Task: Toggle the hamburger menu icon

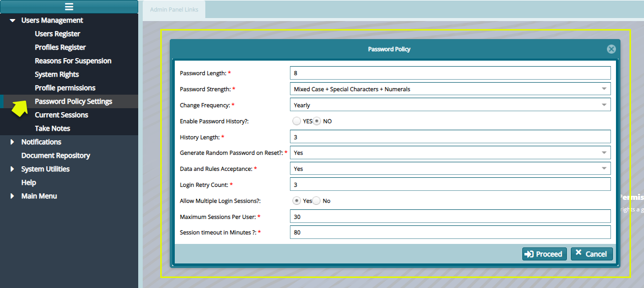Action: click(x=69, y=7)
